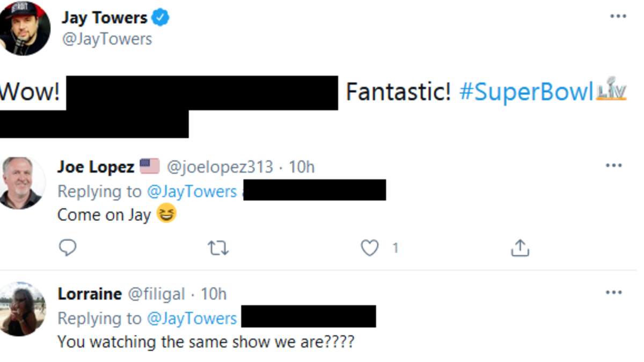The image size is (644, 362).
Task: Share Joe Lopez's reply via upload icon
Action: pos(519,248)
